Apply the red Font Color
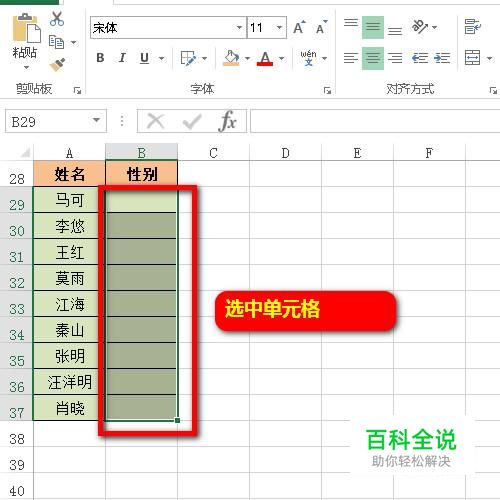The width and height of the screenshot is (500, 500). [265, 58]
